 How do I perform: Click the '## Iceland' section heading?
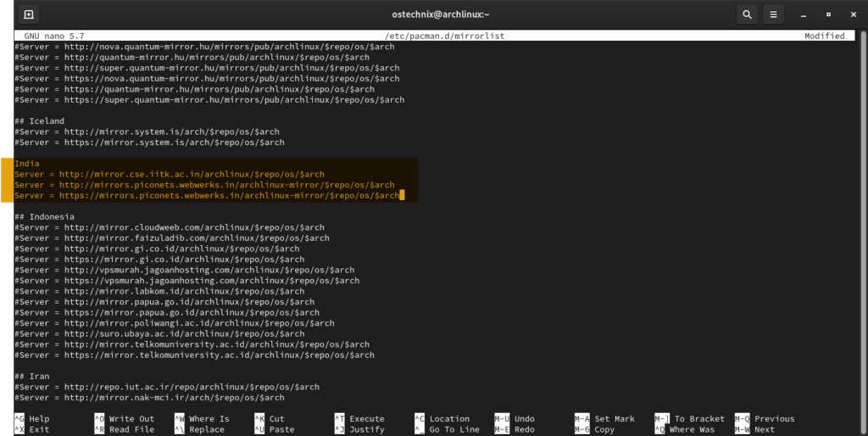39,121
